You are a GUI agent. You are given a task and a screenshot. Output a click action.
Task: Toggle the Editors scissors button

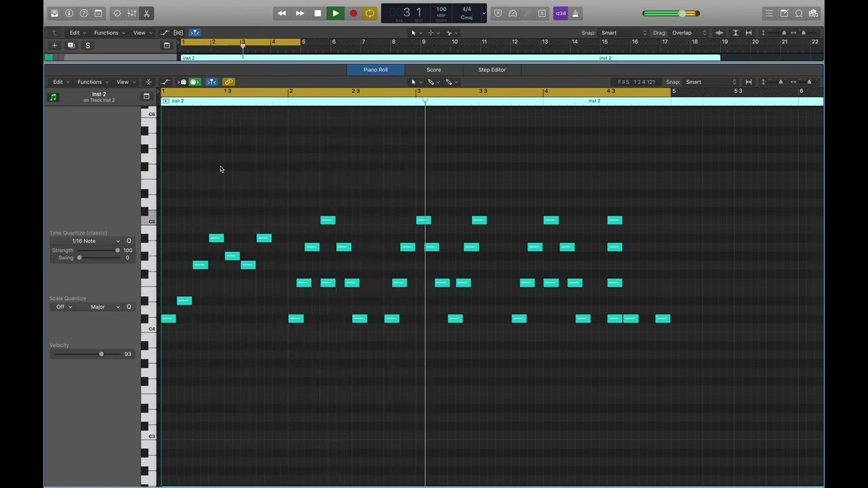(x=146, y=14)
